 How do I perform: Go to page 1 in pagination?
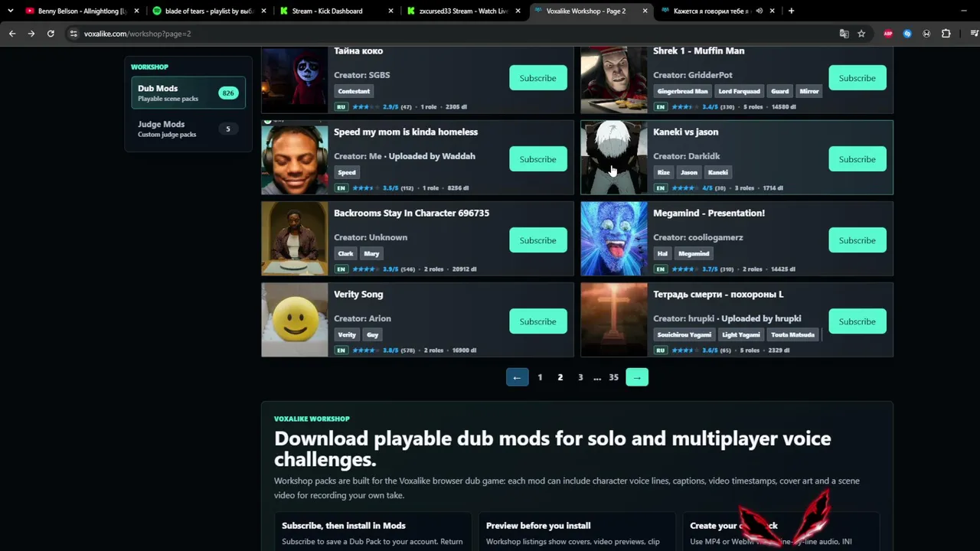coord(540,377)
